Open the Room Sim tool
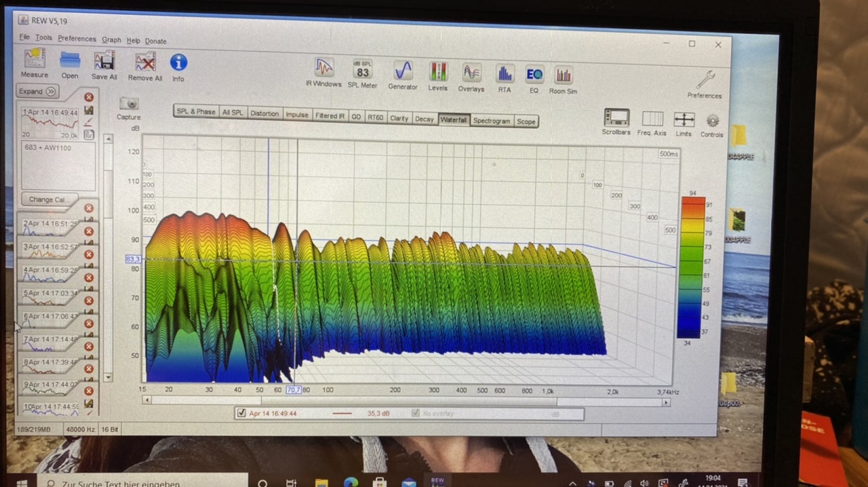This screenshot has height=487, width=868. (x=563, y=76)
